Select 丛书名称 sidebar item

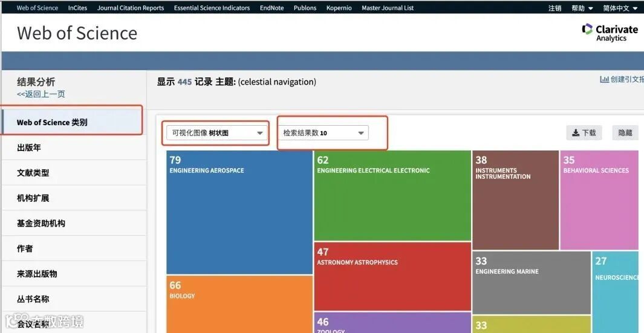coord(74,299)
